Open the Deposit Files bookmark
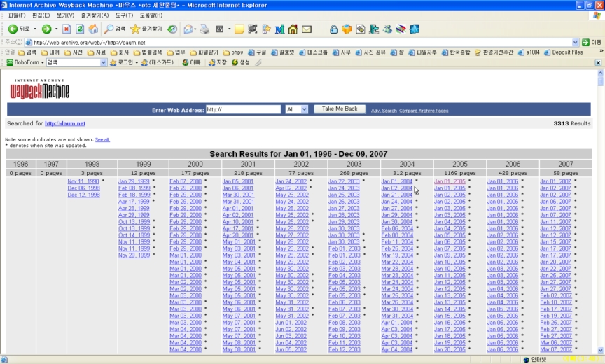 [563, 52]
